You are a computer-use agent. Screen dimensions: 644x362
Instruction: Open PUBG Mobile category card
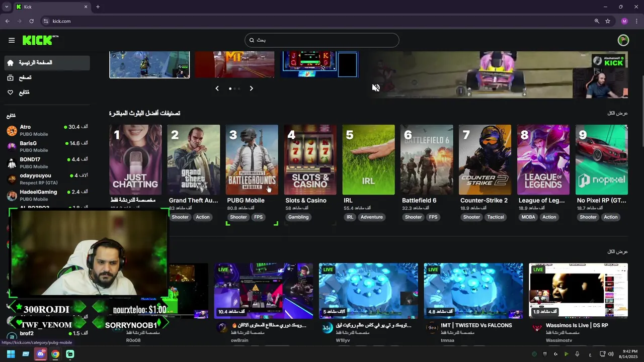[x=252, y=159]
